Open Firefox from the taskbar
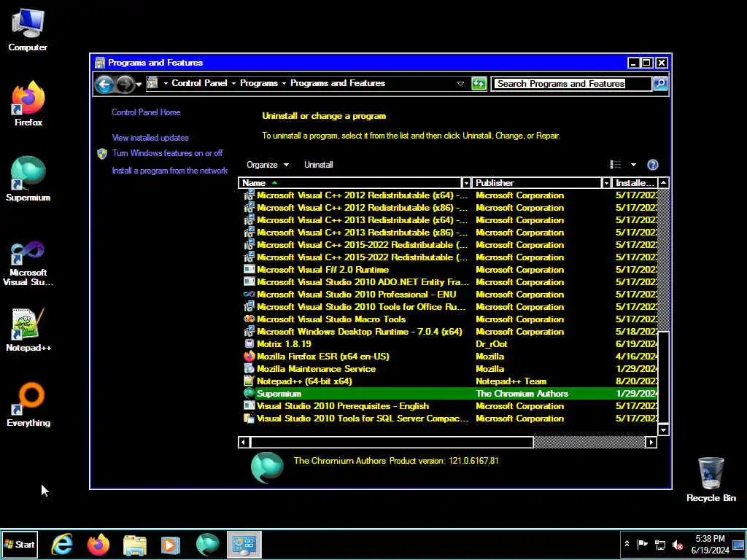The image size is (747, 560). [x=98, y=544]
